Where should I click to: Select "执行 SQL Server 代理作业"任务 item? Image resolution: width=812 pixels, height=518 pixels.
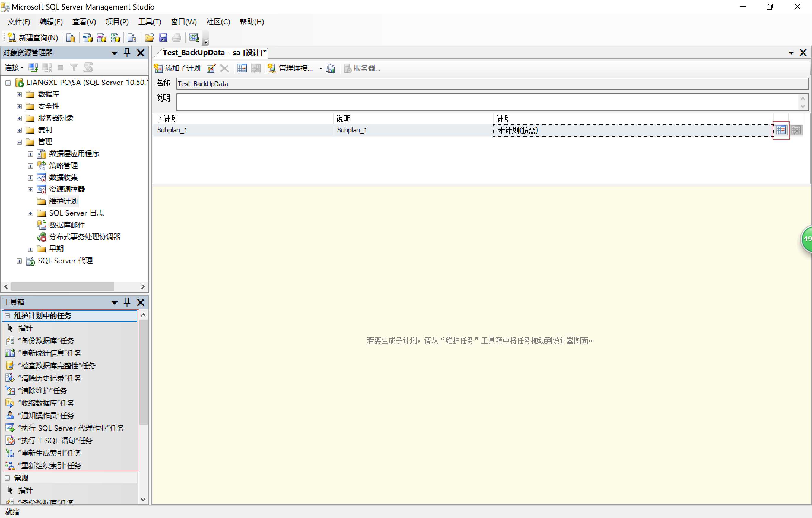(71, 428)
